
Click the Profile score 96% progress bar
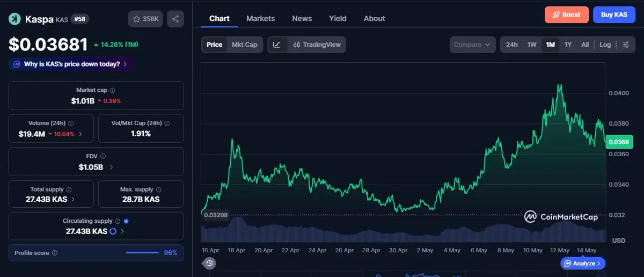[142, 253]
